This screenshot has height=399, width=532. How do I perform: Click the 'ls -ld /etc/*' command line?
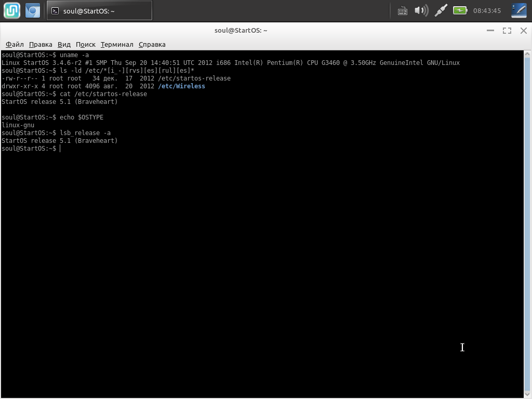(x=98, y=71)
